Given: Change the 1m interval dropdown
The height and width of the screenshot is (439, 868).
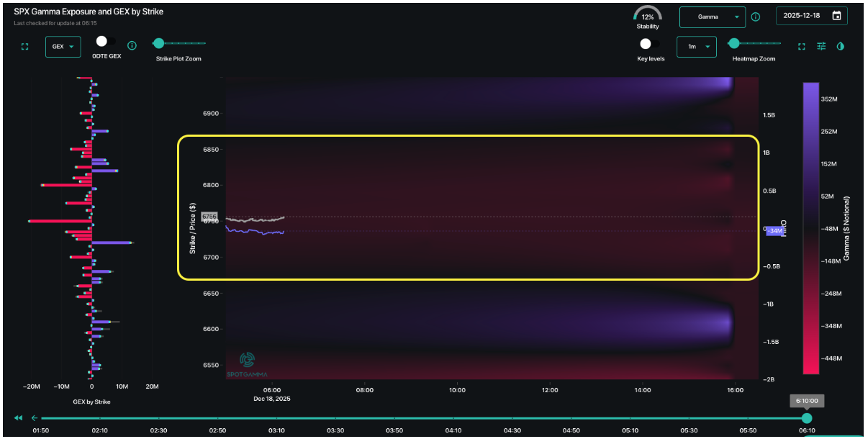Looking at the screenshot, I should pos(696,46).
